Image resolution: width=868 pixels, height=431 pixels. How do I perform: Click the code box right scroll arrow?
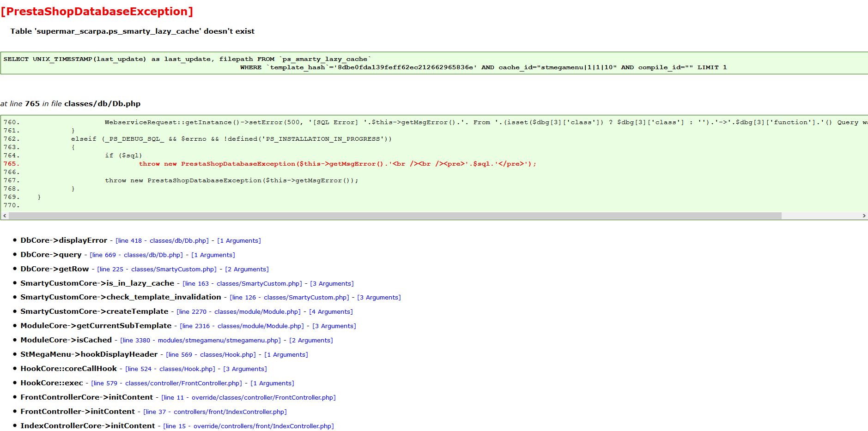864,216
